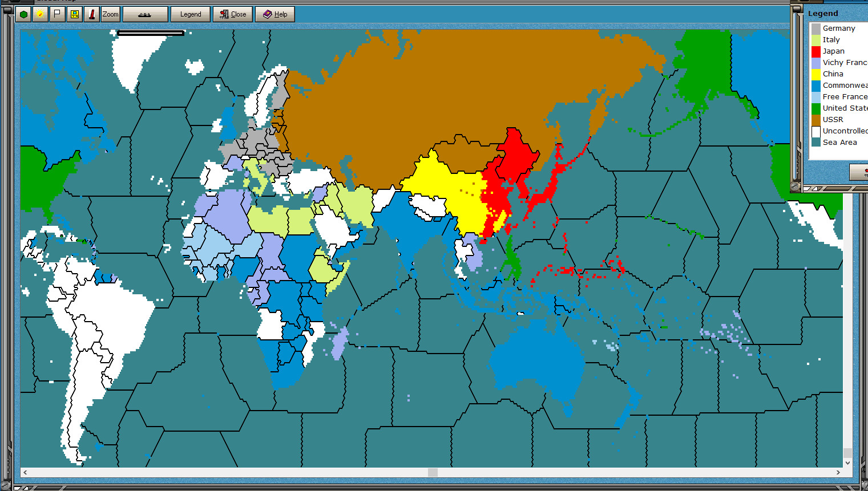Click the Italy light-green legend swatch
868x491 pixels.
click(x=816, y=40)
